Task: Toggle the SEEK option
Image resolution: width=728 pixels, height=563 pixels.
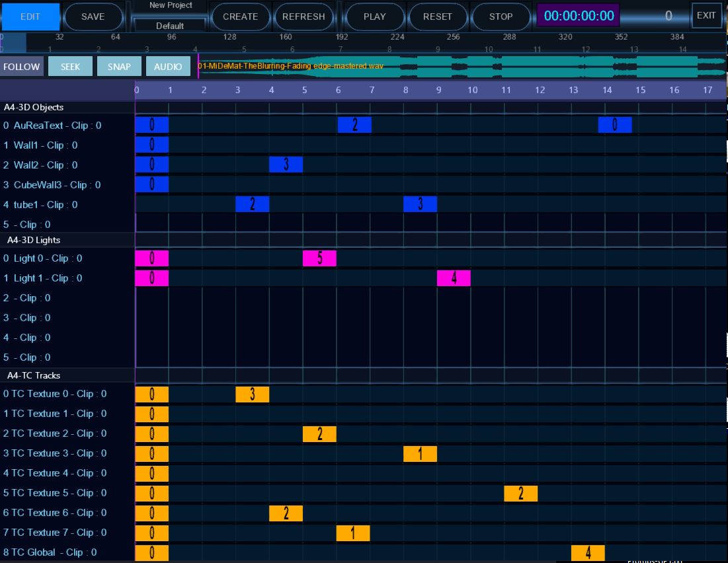Action: coord(70,67)
